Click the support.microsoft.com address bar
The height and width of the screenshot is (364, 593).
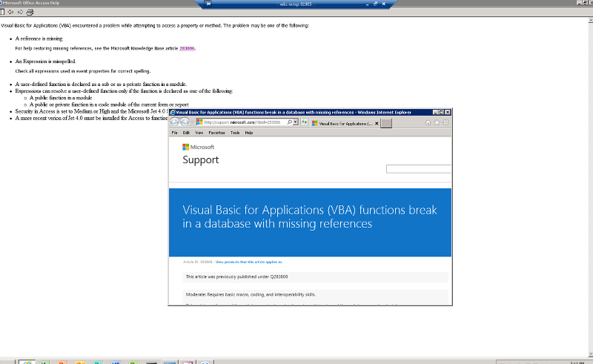coord(242,122)
